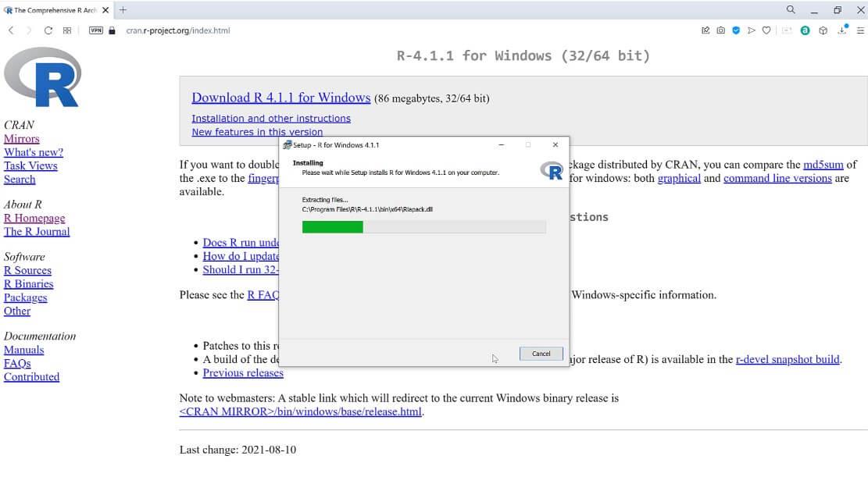Close The Comprehensive R Archive tab
868x502 pixels.
(x=105, y=10)
